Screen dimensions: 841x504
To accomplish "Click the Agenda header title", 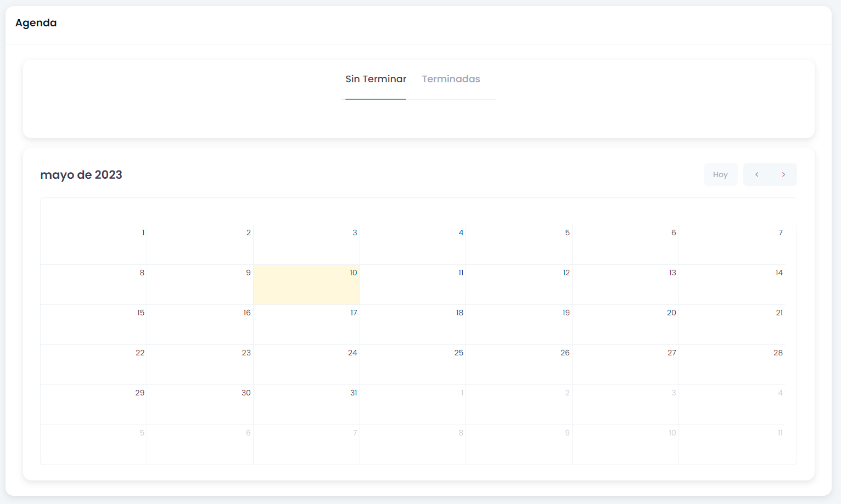I will tap(36, 23).
